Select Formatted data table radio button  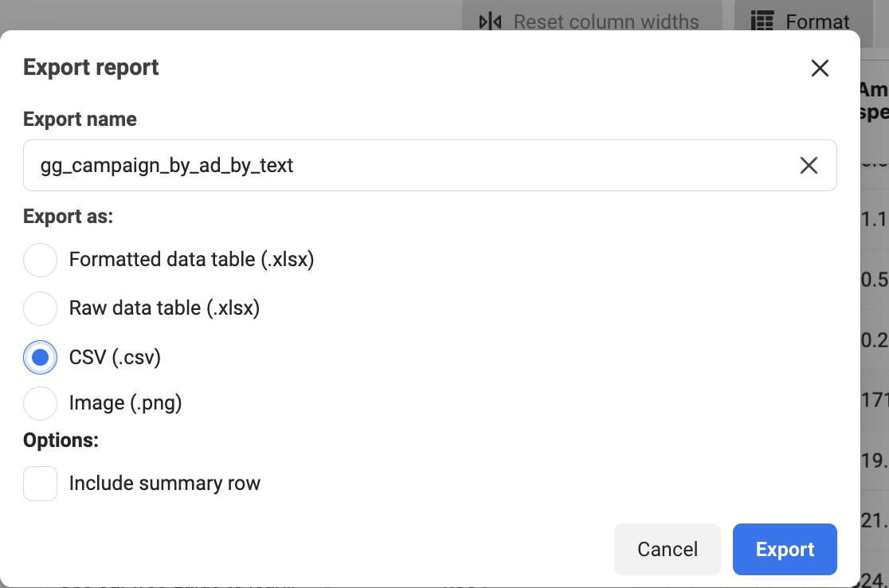click(40, 260)
